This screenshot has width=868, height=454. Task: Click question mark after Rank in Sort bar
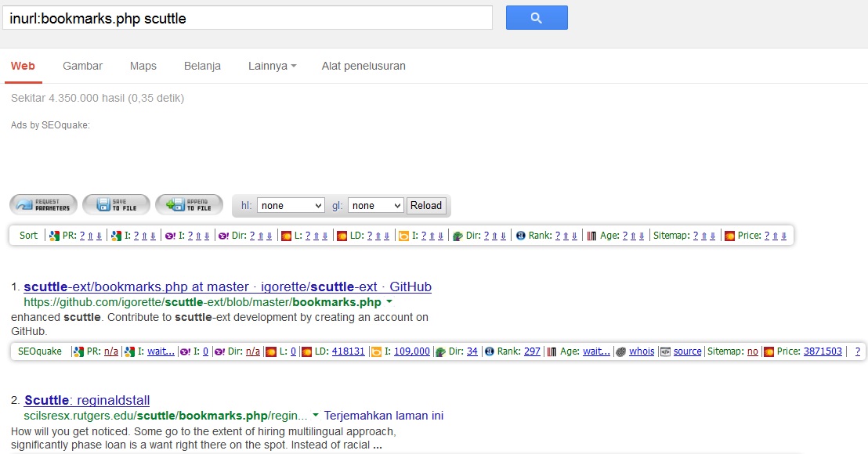pos(558,236)
